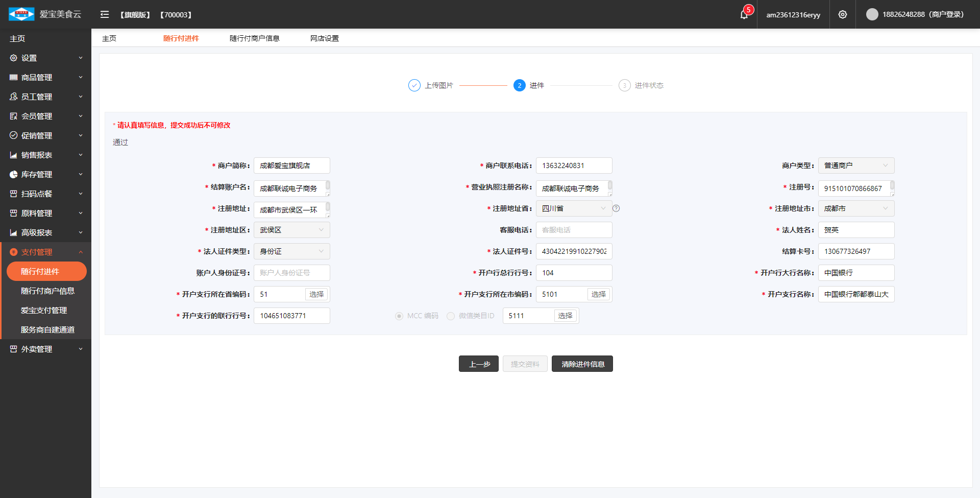Viewport: 980px width, 498px height.
Task: Click the 客服电话 input field
Action: (574, 230)
